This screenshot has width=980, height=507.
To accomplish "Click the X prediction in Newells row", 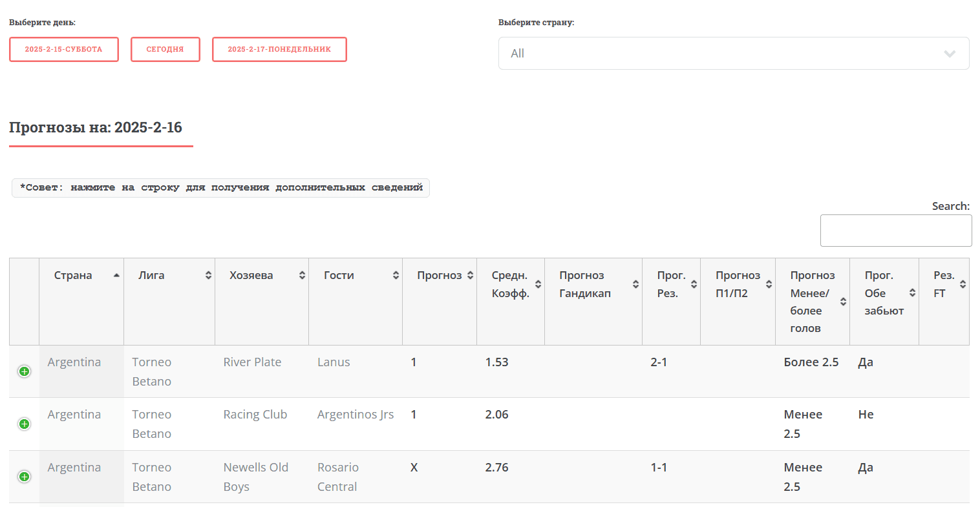I will [414, 468].
